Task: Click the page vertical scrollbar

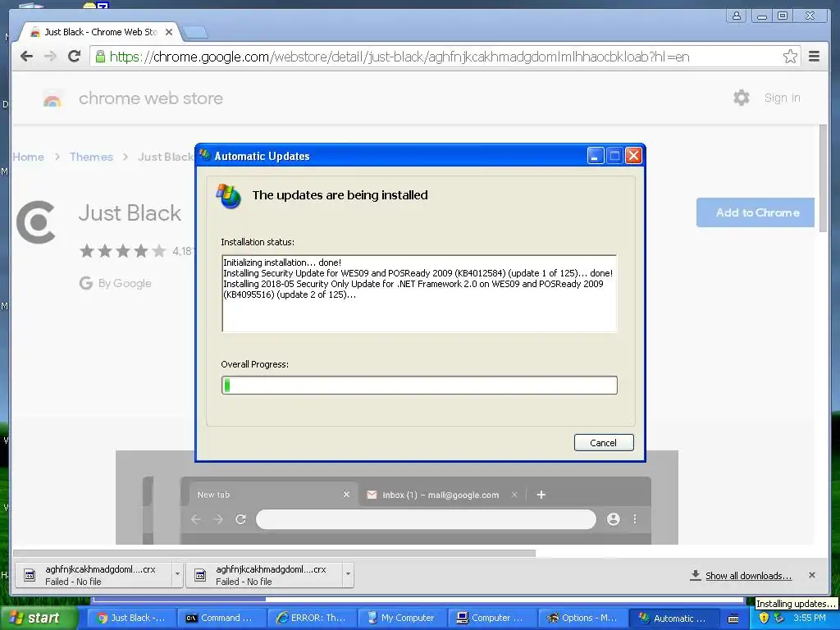Action: pos(823,178)
